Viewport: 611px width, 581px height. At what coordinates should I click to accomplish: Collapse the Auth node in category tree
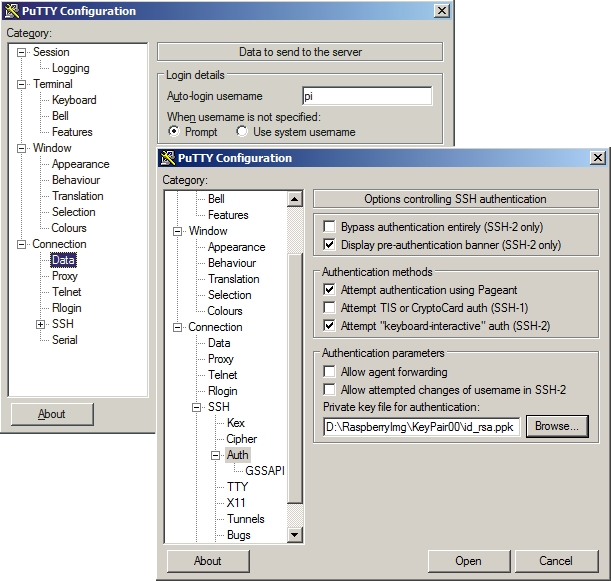click(215, 455)
